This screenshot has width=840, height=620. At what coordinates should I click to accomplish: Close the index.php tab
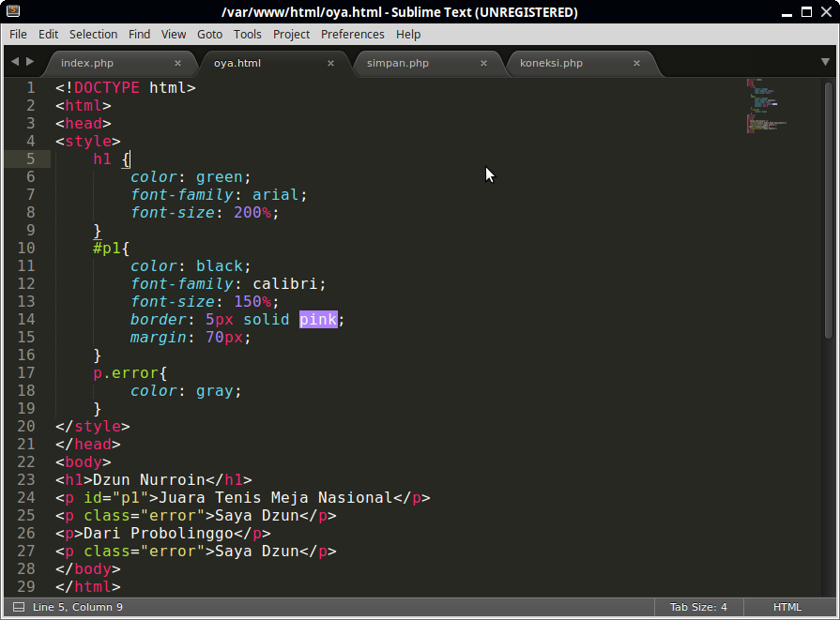pyautogui.click(x=177, y=63)
